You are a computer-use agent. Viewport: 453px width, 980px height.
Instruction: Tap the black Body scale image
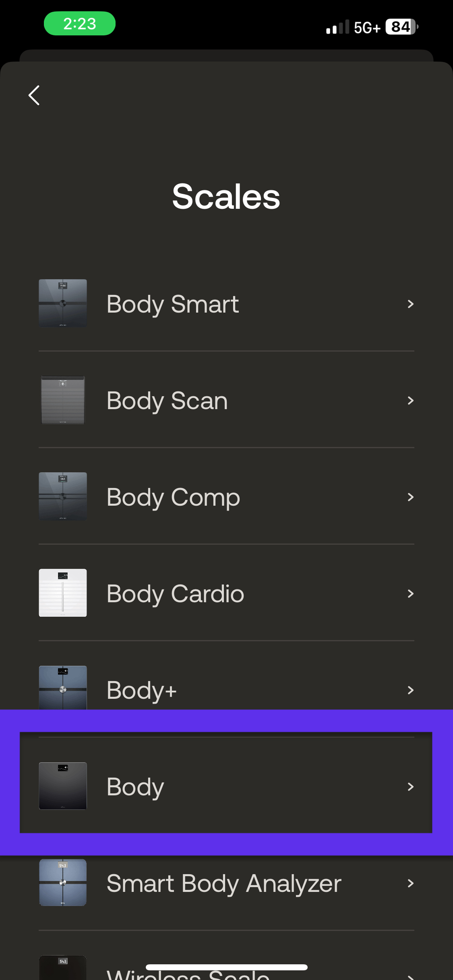63,786
